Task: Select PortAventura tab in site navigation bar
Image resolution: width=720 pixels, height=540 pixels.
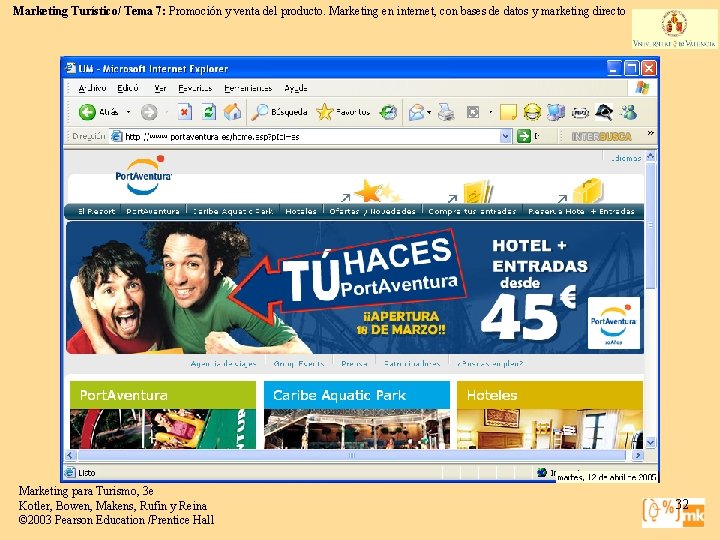Action: [x=153, y=211]
